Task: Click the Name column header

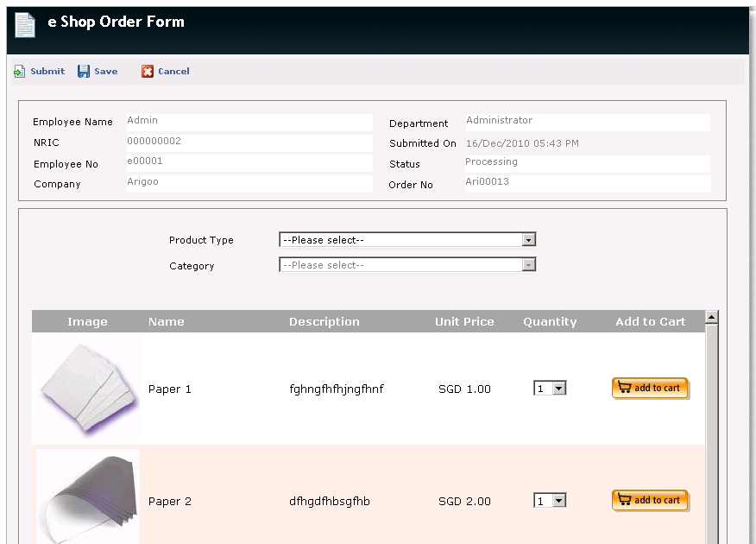Action: [x=167, y=322]
